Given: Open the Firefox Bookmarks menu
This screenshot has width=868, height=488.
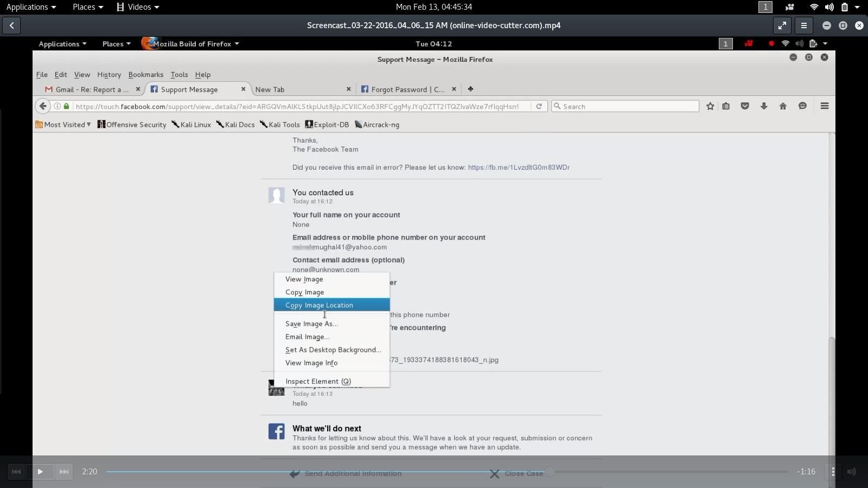Looking at the screenshot, I should (145, 75).
